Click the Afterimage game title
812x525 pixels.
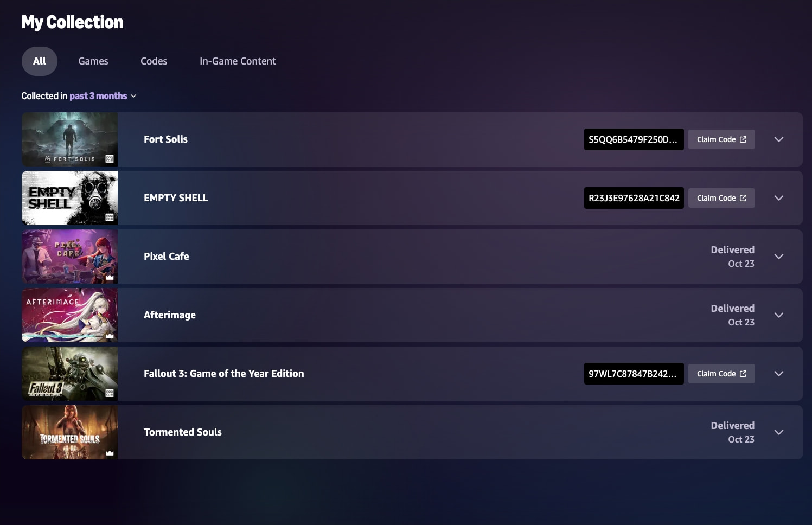170,315
